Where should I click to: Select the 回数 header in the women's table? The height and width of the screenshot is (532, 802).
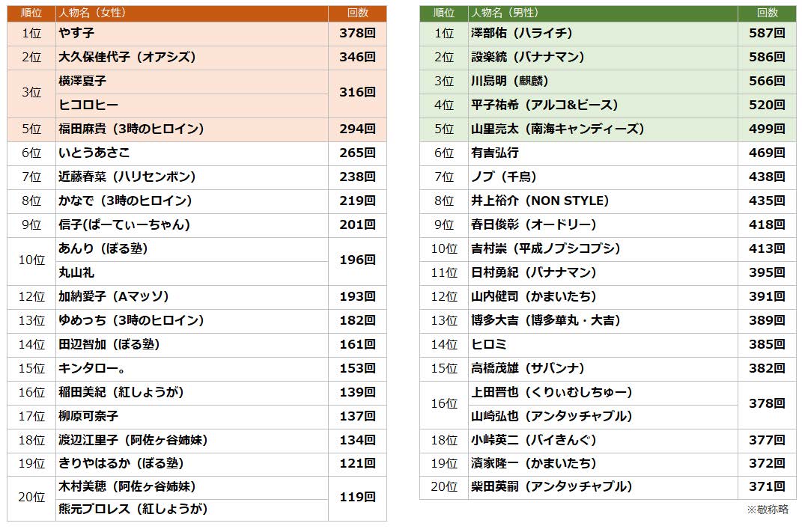point(358,13)
